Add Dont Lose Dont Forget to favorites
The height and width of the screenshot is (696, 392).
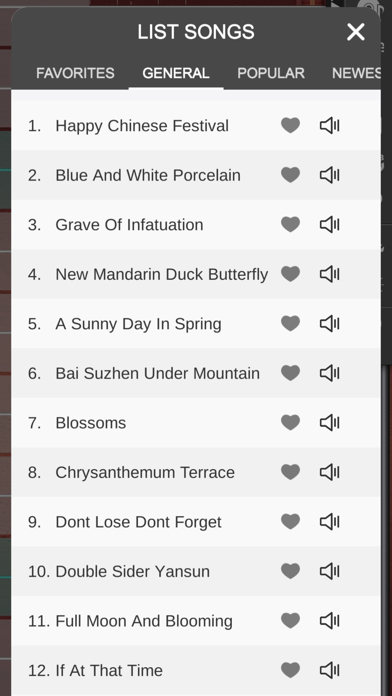pyautogui.click(x=290, y=522)
